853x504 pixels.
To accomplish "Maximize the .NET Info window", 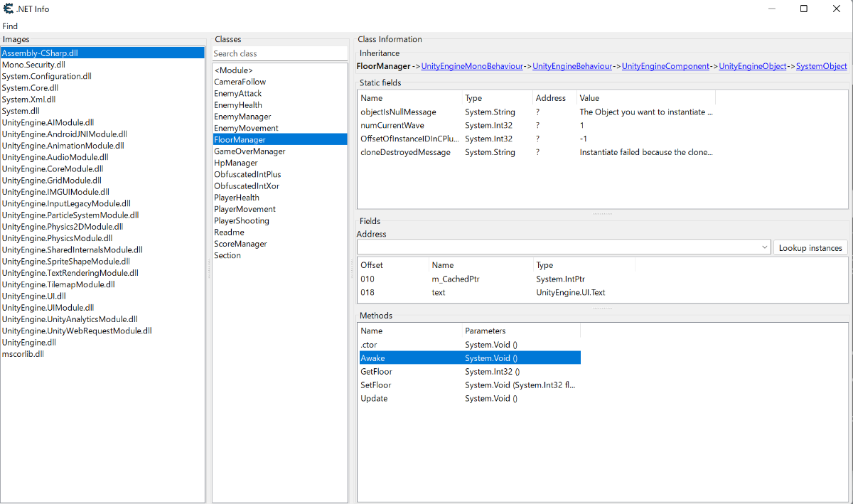I will click(804, 9).
